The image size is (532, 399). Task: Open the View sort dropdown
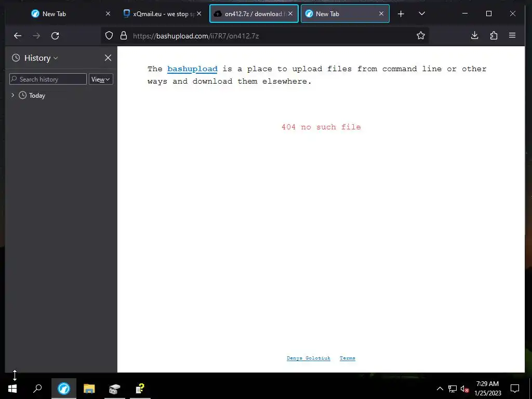101,79
